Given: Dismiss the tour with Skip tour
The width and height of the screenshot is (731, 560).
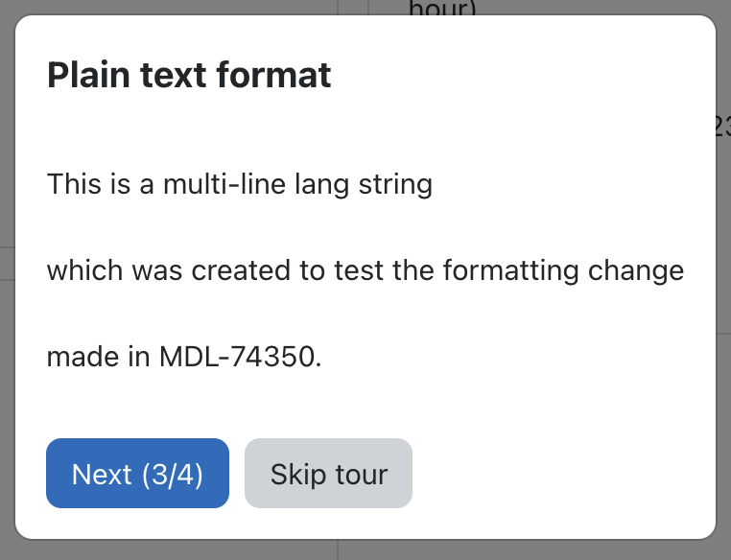Looking at the screenshot, I should click(x=328, y=473).
